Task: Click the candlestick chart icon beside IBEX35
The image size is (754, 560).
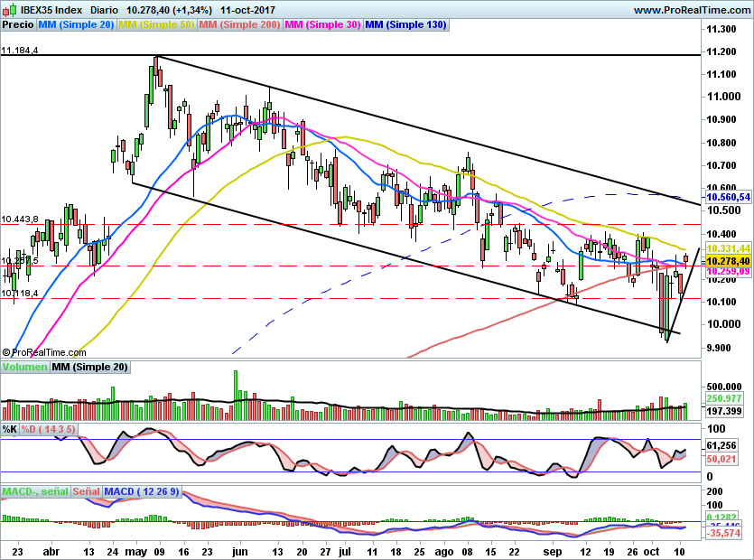Action: pyautogui.click(x=9, y=9)
